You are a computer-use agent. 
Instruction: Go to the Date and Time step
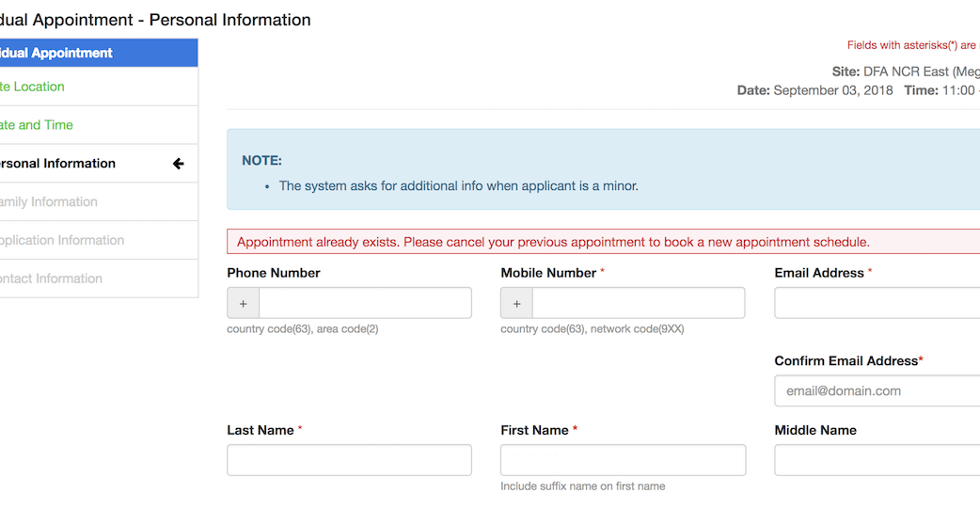click(x=37, y=125)
